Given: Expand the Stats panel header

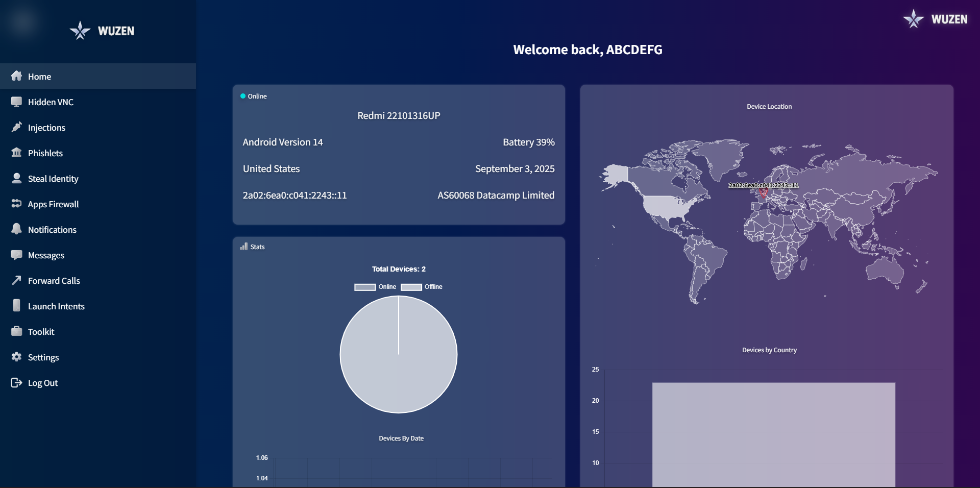Looking at the screenshot, I should pyautogui.click(x=252, y=247).
